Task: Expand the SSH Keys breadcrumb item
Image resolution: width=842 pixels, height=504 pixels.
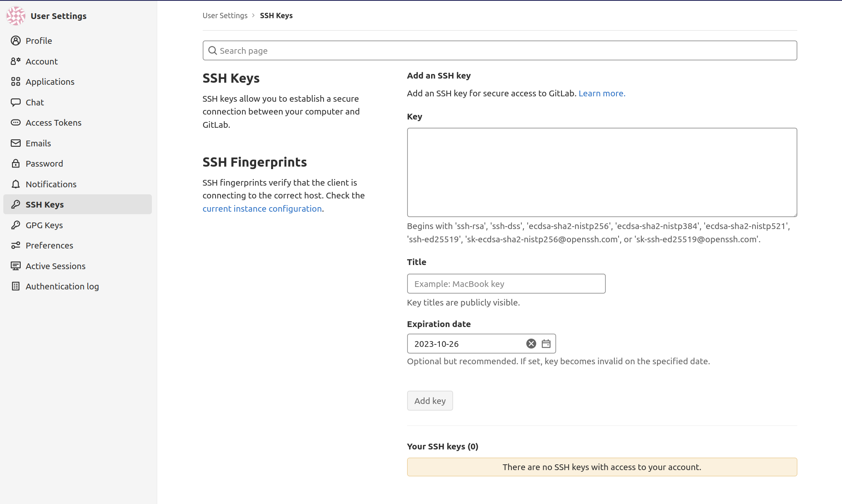Action: (276, 15)
